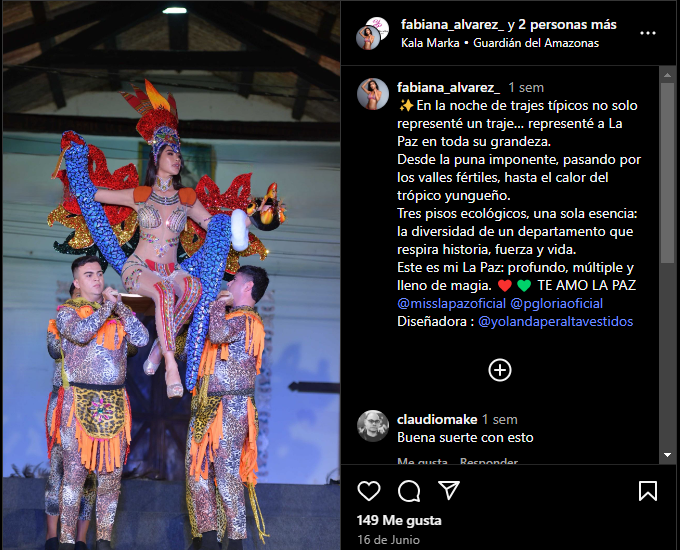The height and width of the screenshot is (550, 680).
Task: Open @misslapazoficial mention
Action: tap(451, 303)
